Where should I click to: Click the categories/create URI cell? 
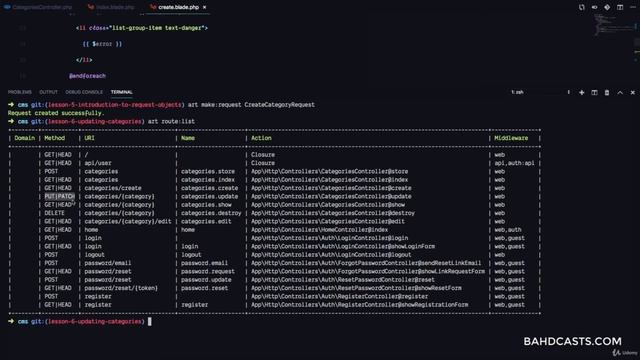113,188
